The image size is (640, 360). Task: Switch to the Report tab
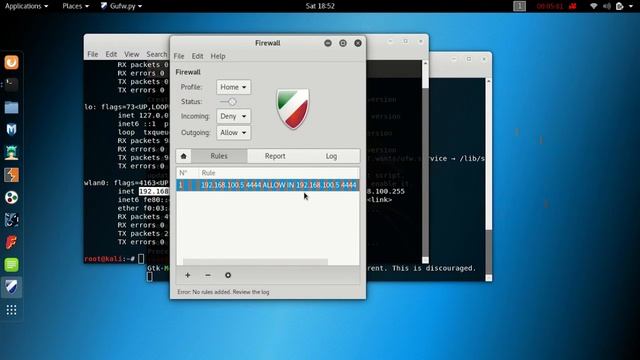[275, 156]
